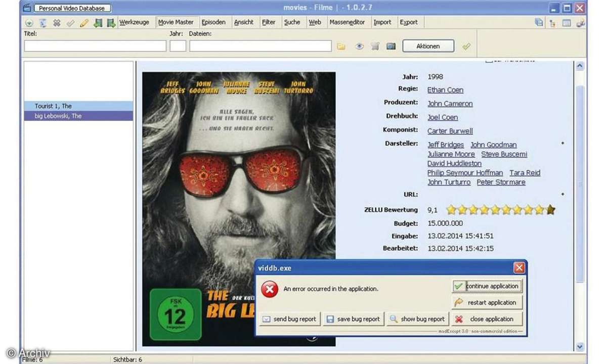This screenshot has height=364, width=607.
Task: Expand the plus sign in the URL row
Action: [x=562, y=194]
